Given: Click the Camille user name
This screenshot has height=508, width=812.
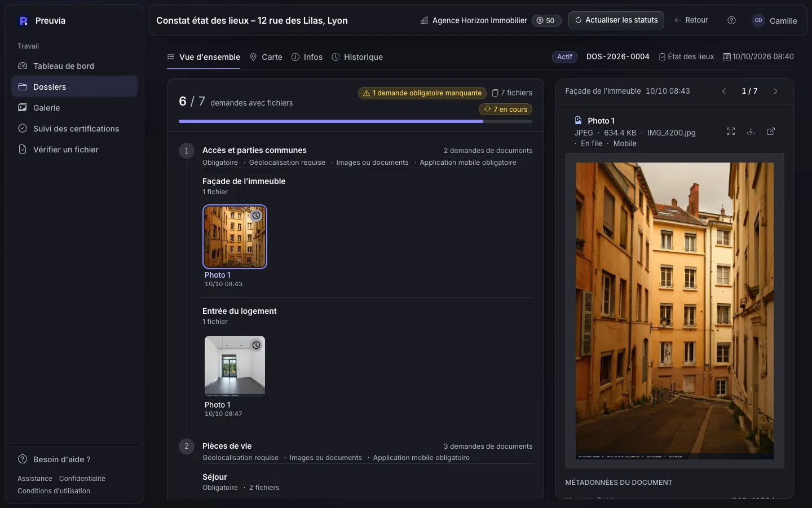Looking at the screenshot, I should [783, 21].
